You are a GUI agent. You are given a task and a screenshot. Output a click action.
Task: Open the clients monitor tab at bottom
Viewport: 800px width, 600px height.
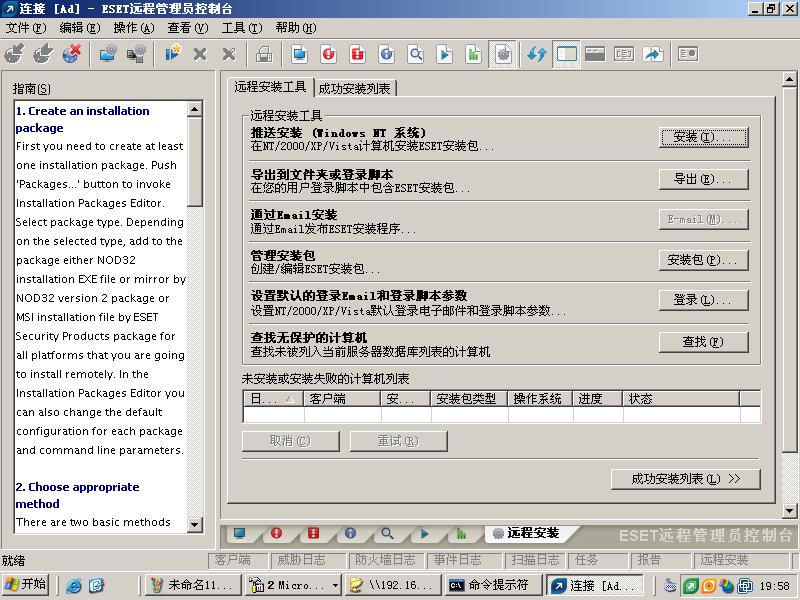239,533
